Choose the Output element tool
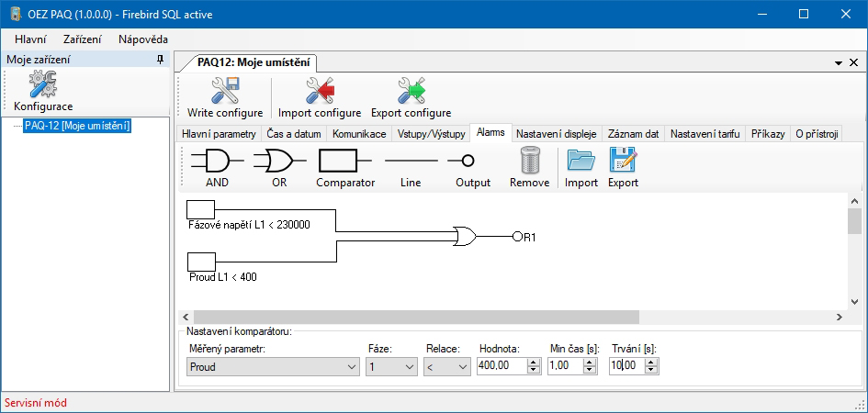The image size is (868, 413). pyautogui.click(x=472, y=162)
